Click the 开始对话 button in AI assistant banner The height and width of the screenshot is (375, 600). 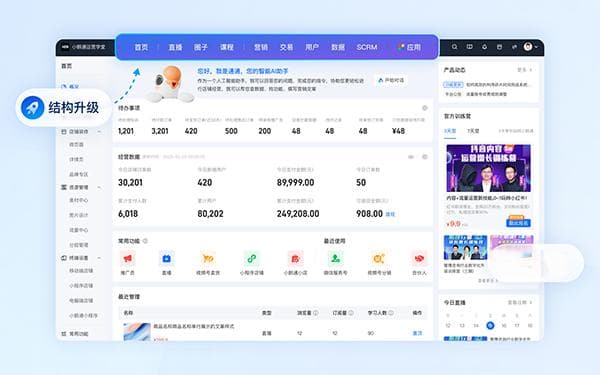click(x=391, y=80)
